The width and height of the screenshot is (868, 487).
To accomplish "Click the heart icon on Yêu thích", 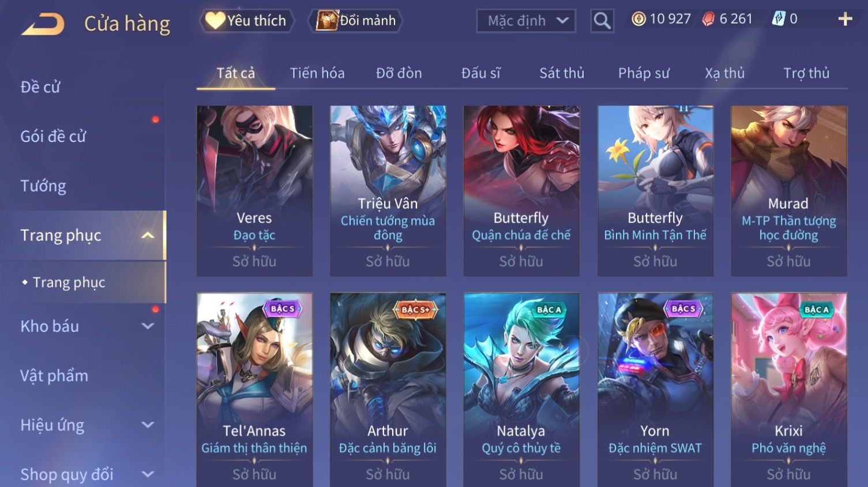I will (x=215, y=21).
